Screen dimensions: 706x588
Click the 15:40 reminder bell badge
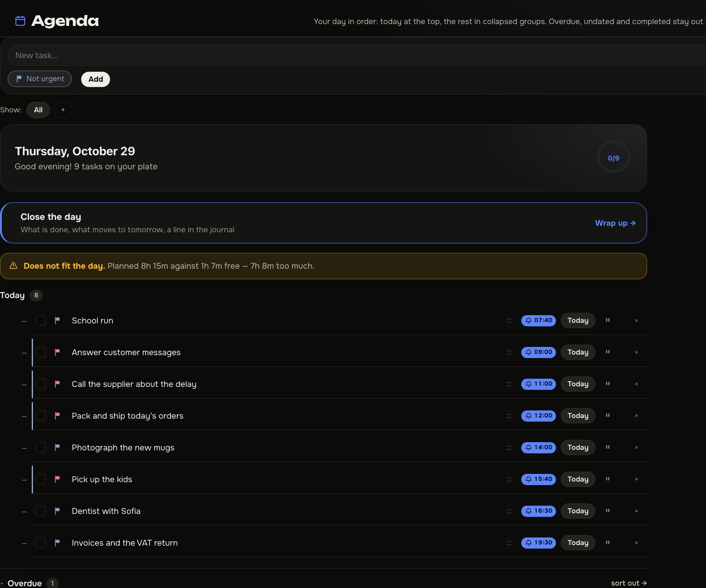(538, 479)
